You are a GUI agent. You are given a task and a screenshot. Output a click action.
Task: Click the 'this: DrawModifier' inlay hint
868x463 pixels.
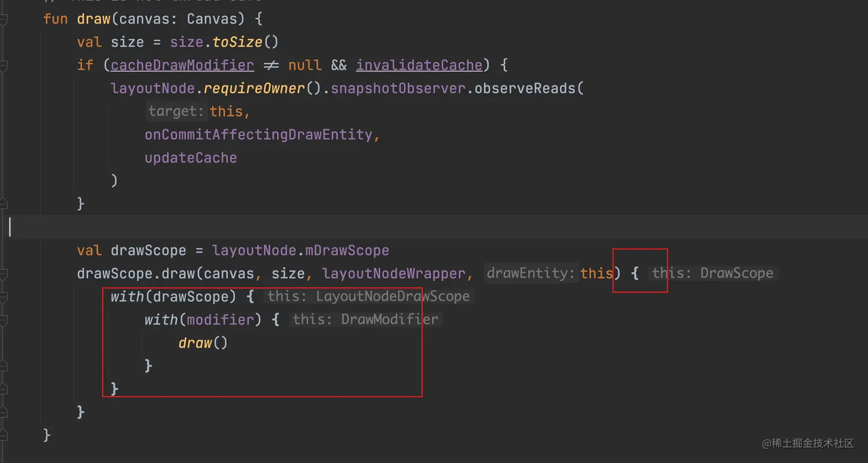click(x=366, y=319)
